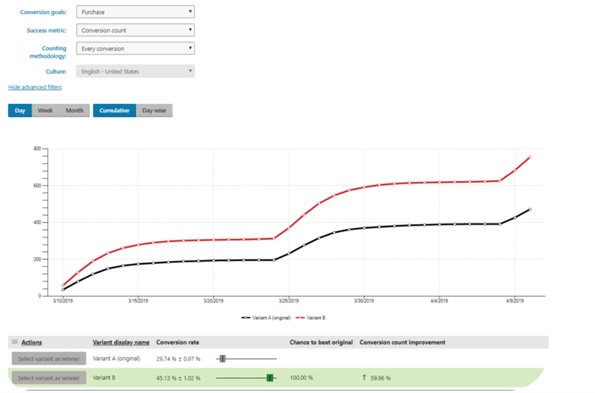Toggle Variant A (original) in chart legend

point(266,318)
